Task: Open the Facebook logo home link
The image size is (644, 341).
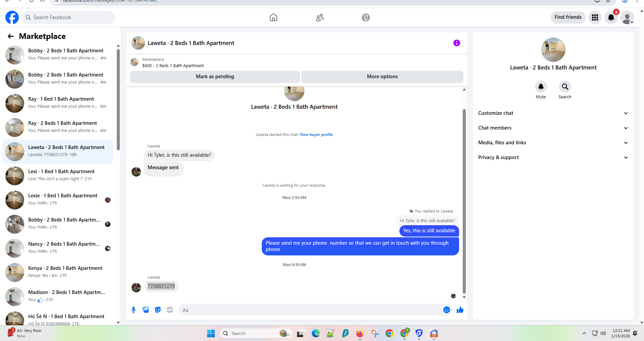Action: pos(12,17)
